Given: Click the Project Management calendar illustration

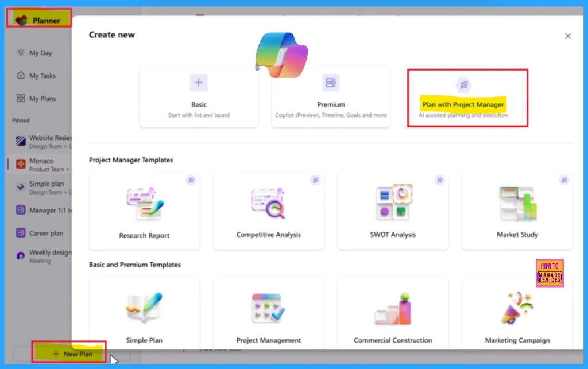Looking at the screenshot, I should point(269,308).
